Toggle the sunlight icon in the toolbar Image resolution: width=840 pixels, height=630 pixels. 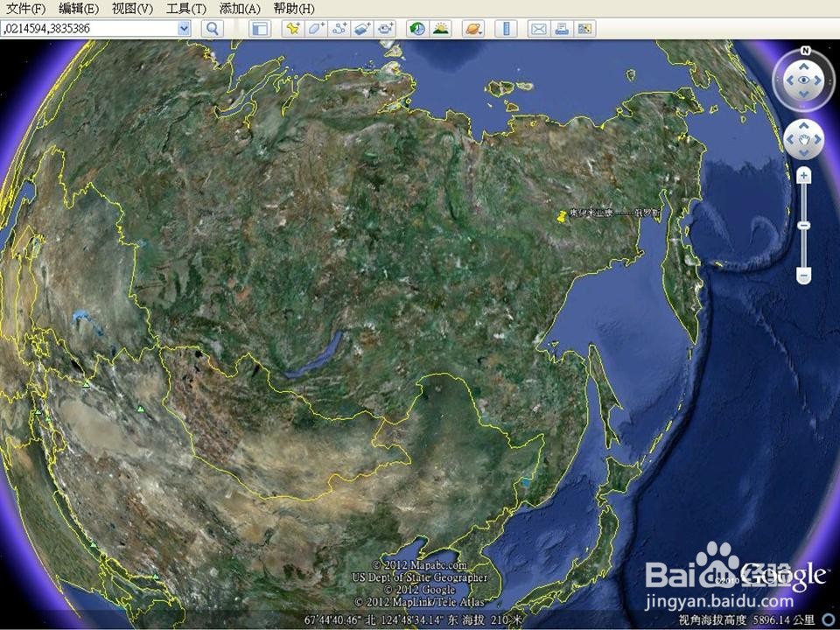(x=440, y=28)
